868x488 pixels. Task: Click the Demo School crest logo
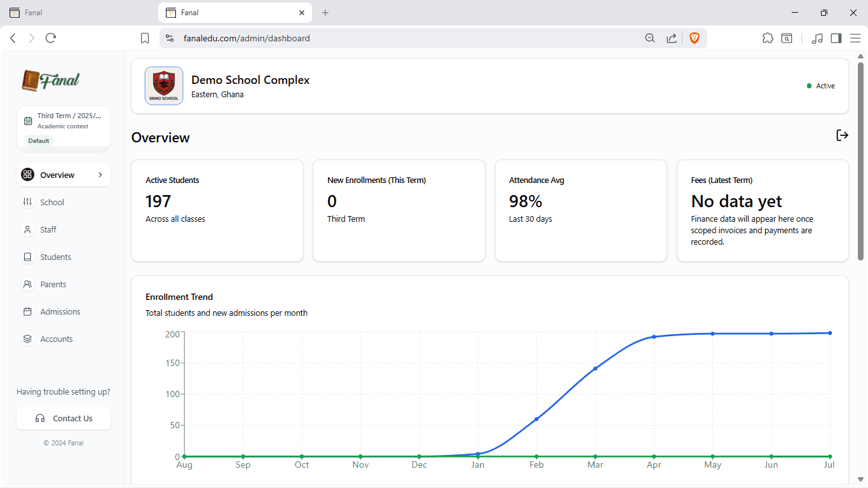tap(164, 86)
